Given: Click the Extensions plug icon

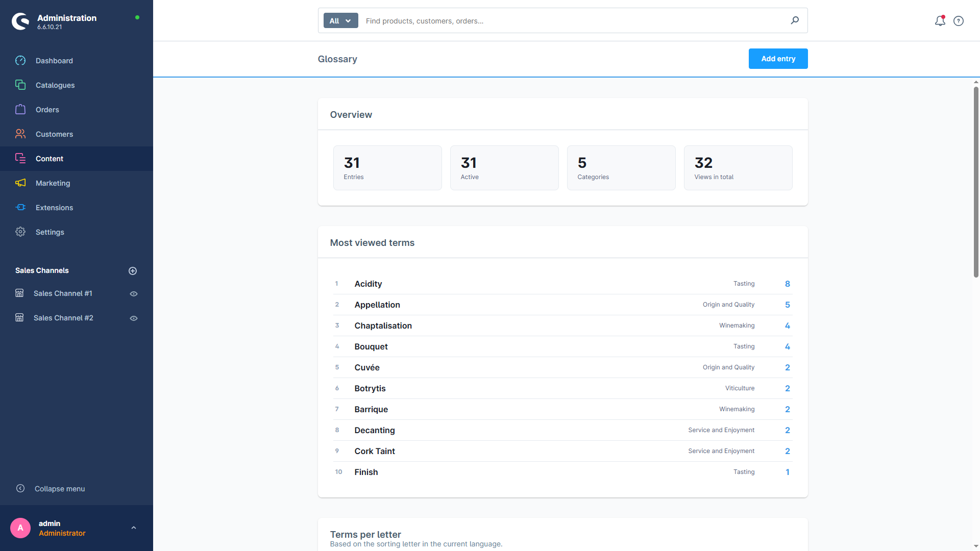Looking at the screenshot, I should click(20, 208).
